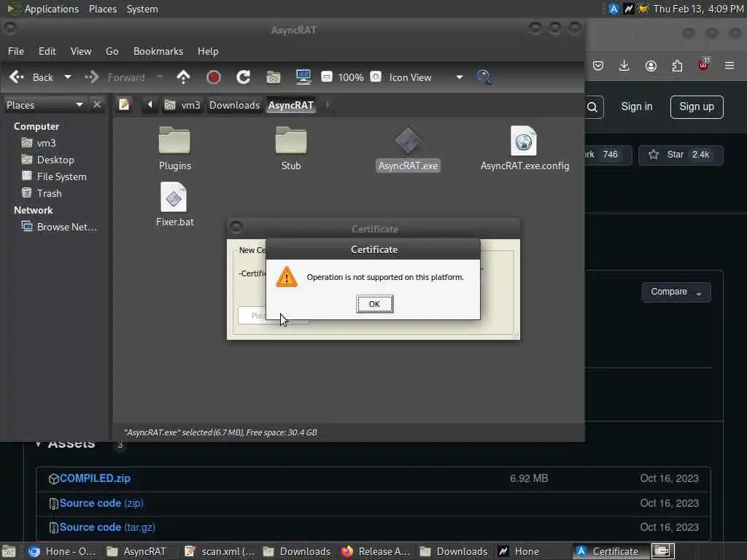Click the GitHub Sign up button
The width and height of the screenshot is (747, 560).
pos(697,106)
